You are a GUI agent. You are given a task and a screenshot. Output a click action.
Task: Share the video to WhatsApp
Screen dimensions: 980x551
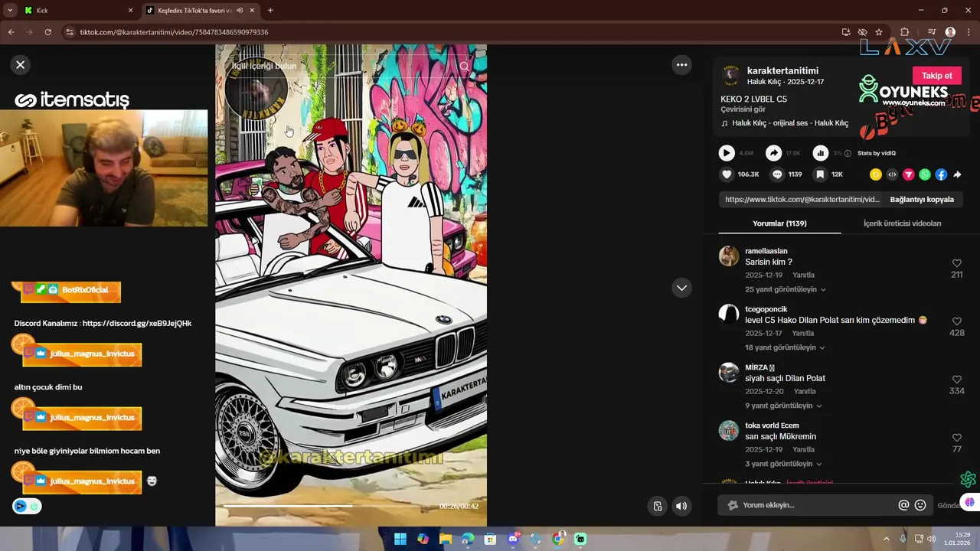click(x=925, y=174)
